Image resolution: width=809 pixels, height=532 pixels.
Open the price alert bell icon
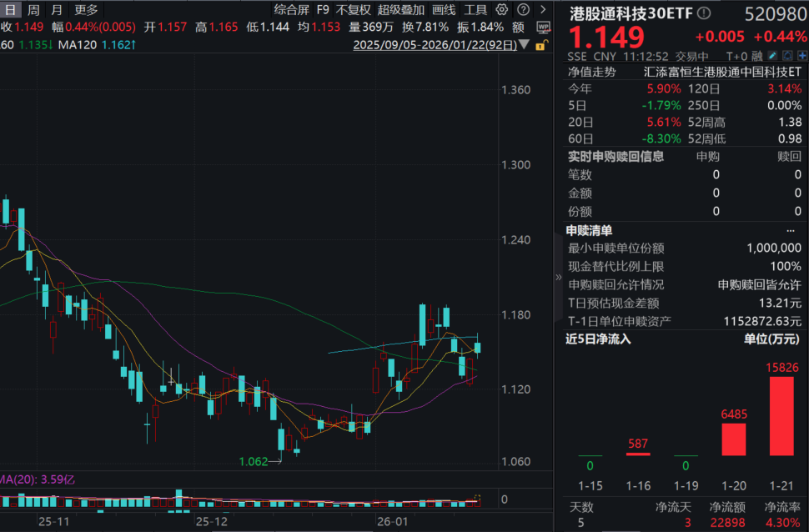tap(787, 55)
